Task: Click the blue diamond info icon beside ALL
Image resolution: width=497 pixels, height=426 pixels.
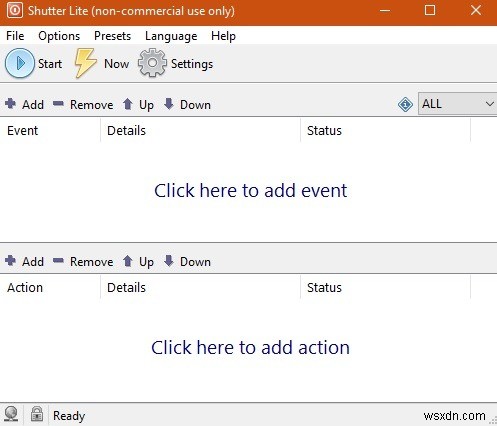Action: (x=405, y=105)
